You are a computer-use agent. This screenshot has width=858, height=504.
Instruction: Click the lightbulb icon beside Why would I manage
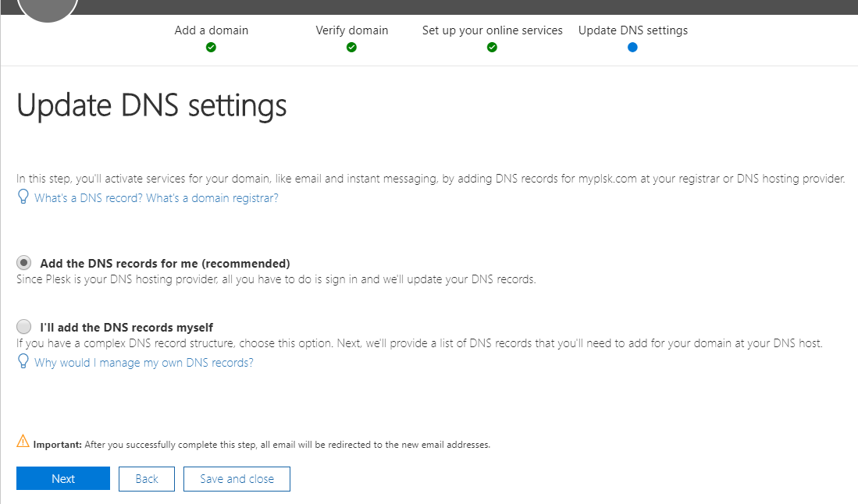[23, 362]
